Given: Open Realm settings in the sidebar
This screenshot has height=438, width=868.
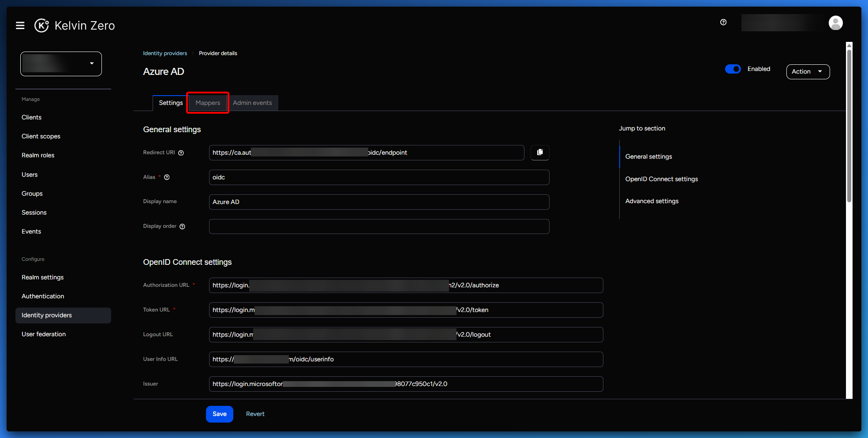Looking at the screenshot, I should [42, 277].
